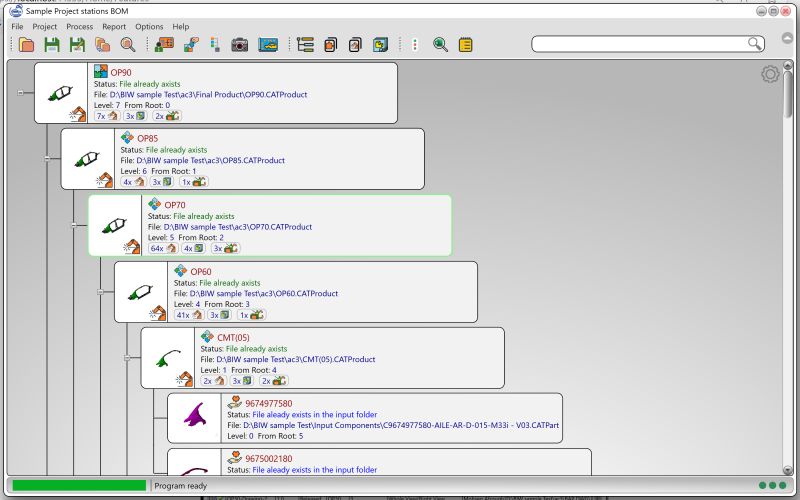Click the 4x green badge in OP70
The width and height of the screenshot is (800, 500).
pos(193,248)
